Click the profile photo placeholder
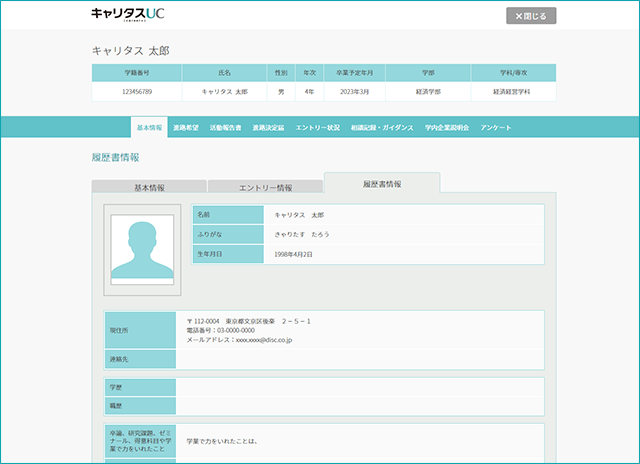This screenshot has width=640, height=464. (x=142, y=250)
